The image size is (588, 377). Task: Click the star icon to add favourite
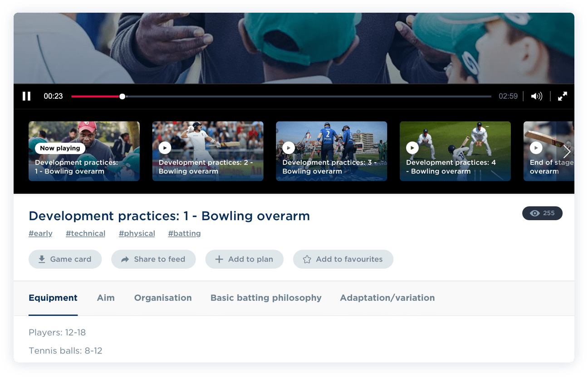click(307, 259)
